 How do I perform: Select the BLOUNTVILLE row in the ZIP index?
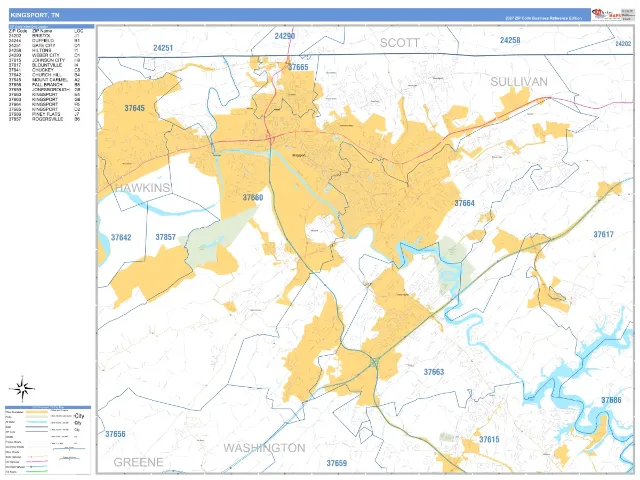(x=44, y=65)
